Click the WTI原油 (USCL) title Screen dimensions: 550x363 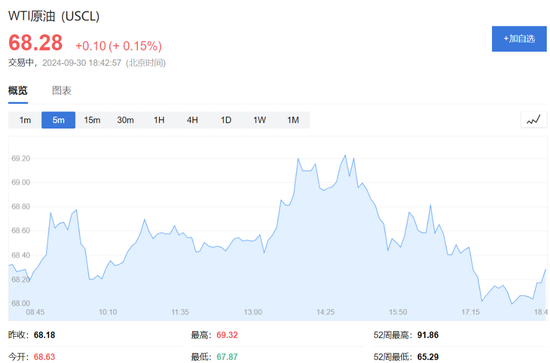point(54,16)
